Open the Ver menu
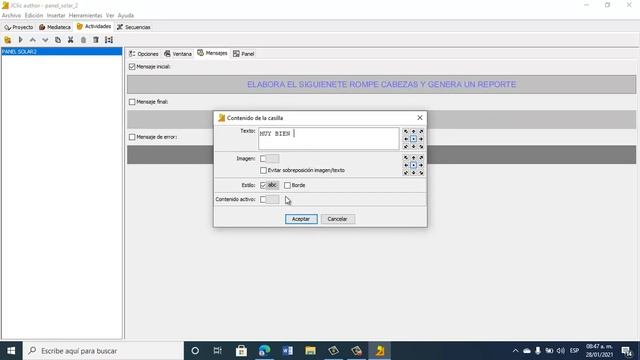 110,16
